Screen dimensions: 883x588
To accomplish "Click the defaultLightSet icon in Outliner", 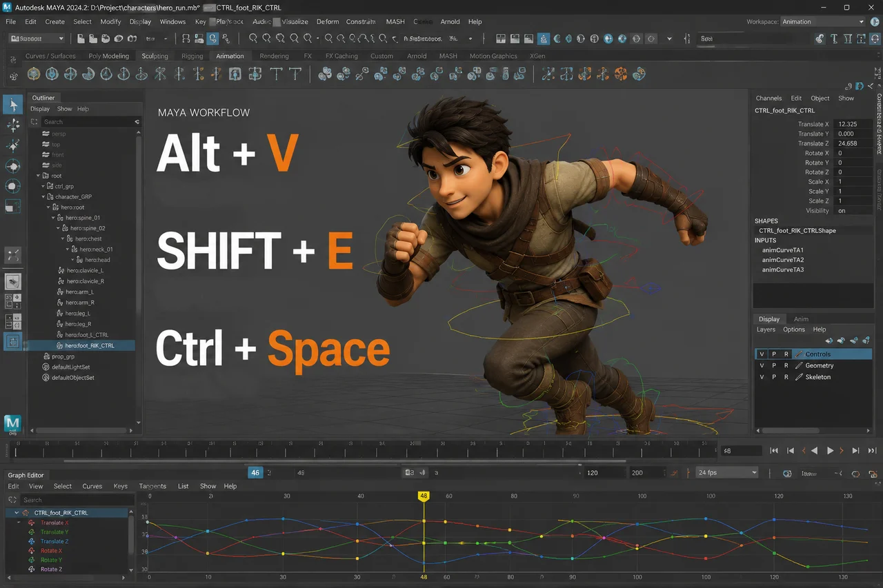I will point(46,367).
